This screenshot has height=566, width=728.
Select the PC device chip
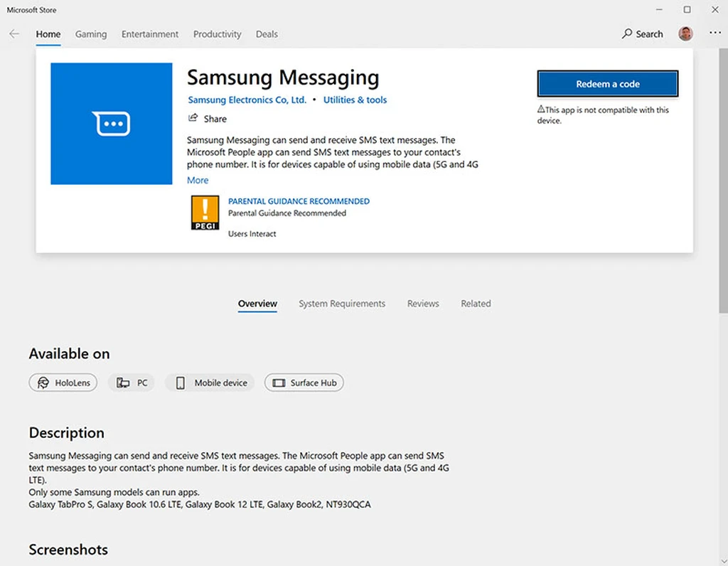[x=132, y=383]
